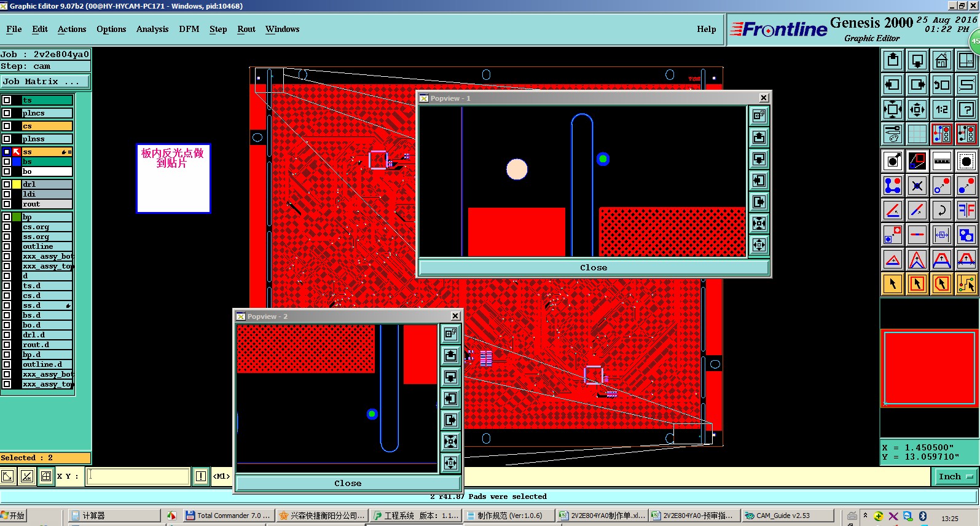This screenshot has width=980, height=526.
Task: Toggle the ts layer checkbox
Action: click(7, 100)
